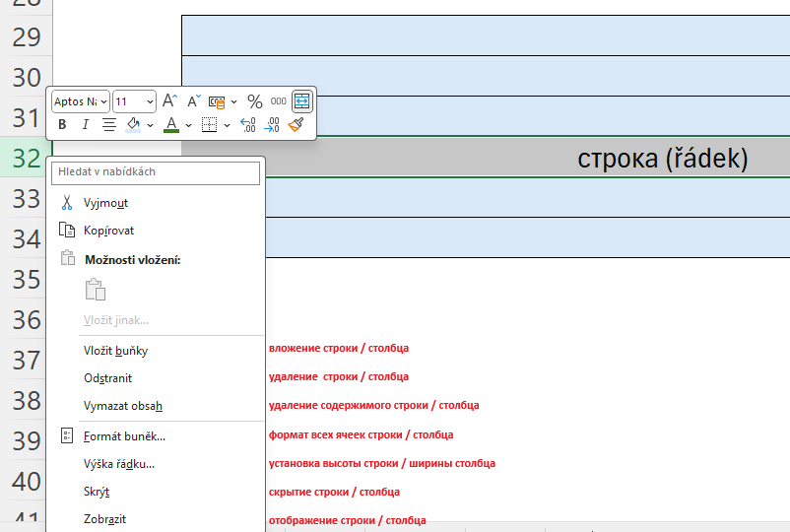This screenshot has width=790, height=532.
Task: Apply the thousands separator (000) style
Action: click(279, 101)
